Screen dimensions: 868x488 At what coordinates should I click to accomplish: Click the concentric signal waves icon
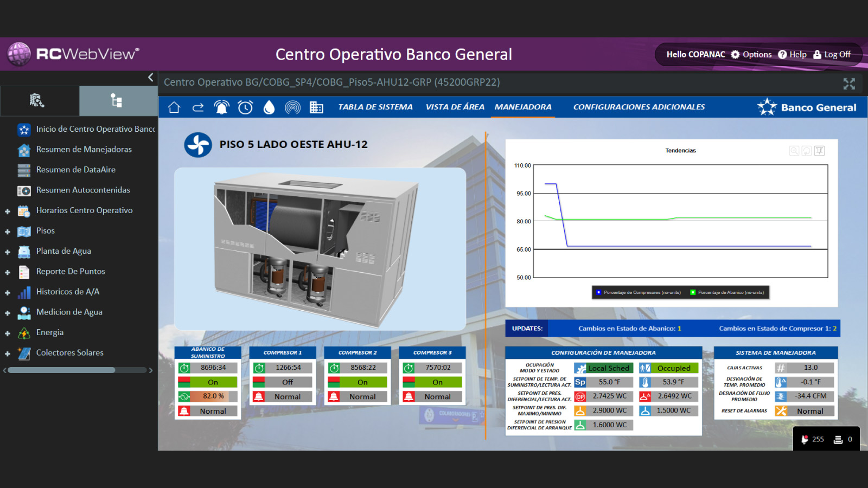[x=293, y=107]
